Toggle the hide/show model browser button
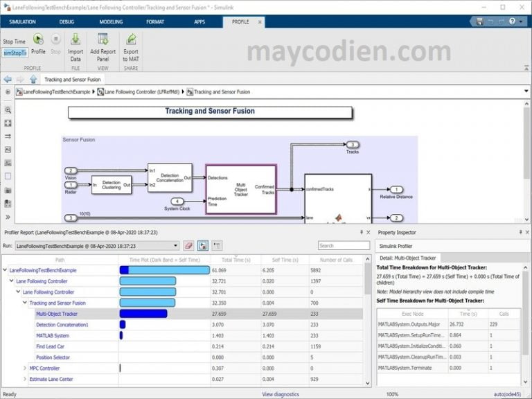Screen dimensions: 532x399 (8, 91)
